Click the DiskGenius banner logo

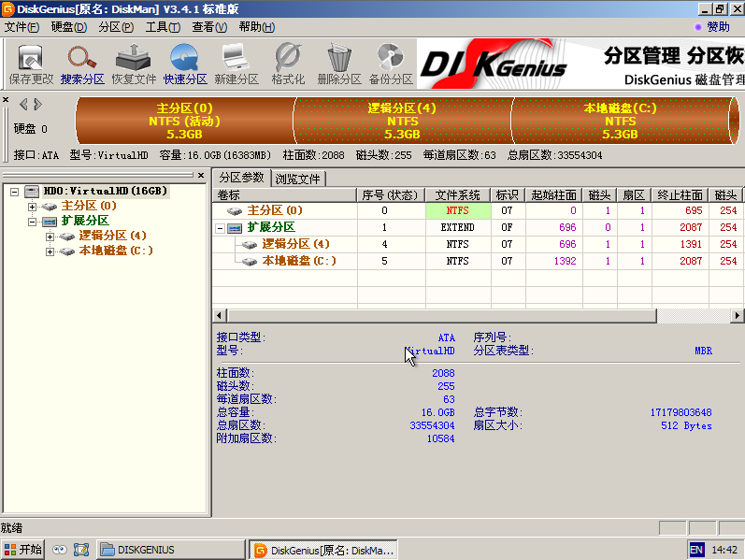(494, 65)
